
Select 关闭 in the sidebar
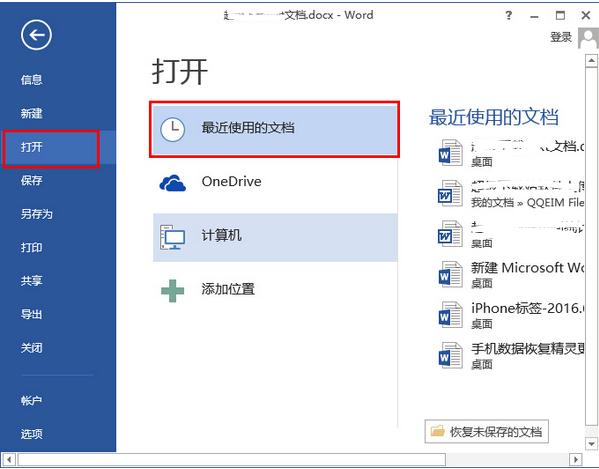click(x=31, y=348)
